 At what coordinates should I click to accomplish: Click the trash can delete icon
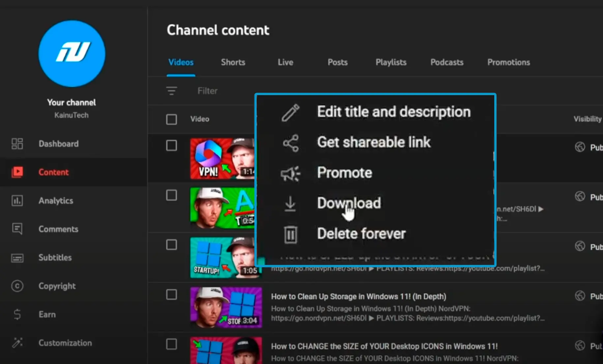[290, 235]
